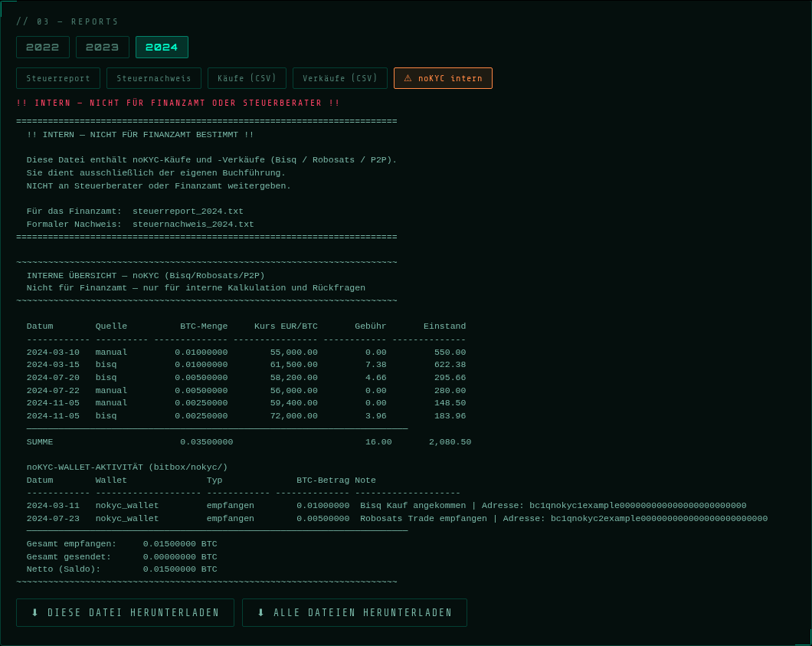Click fee value '3.96'

point(375,416)
